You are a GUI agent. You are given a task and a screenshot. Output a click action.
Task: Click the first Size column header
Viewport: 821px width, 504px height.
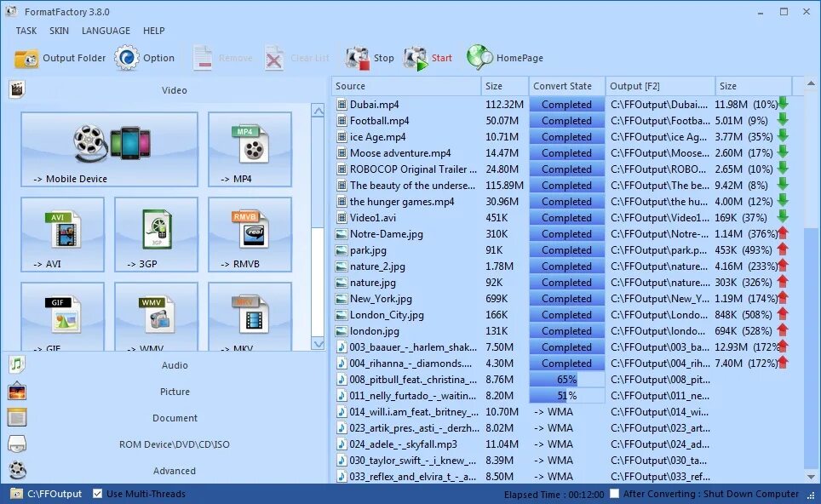click(505, 86)
